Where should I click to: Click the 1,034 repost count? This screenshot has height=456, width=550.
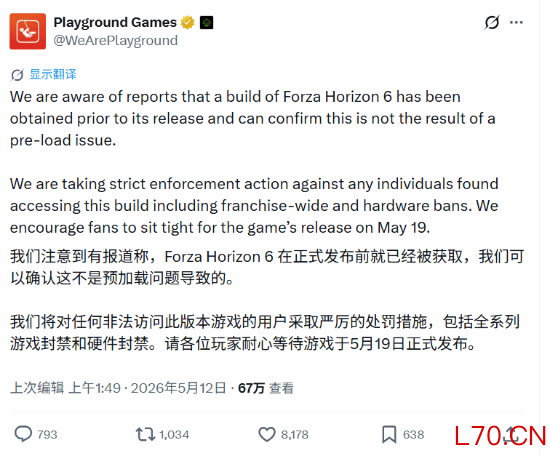174,435
